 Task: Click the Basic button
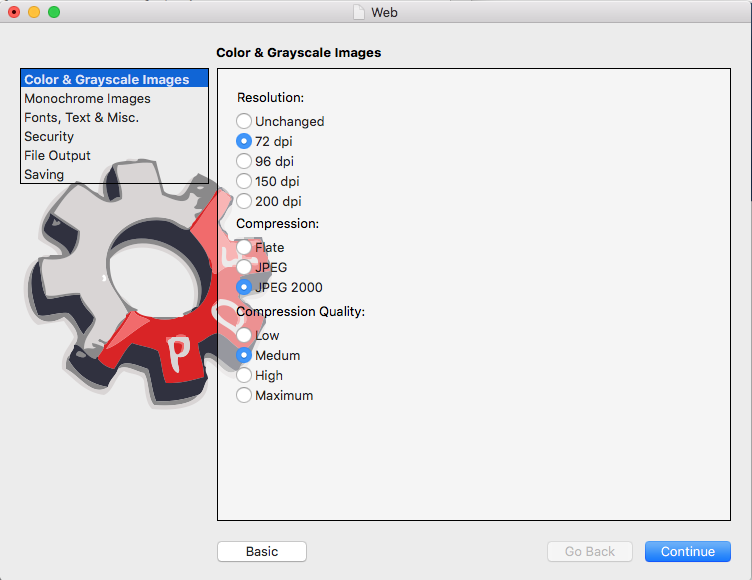coord(262,551)
